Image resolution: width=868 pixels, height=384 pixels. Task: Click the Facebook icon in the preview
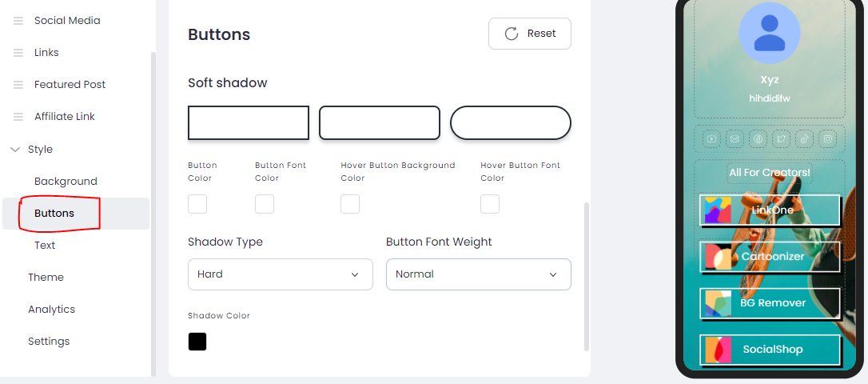(x=759, y=139)
